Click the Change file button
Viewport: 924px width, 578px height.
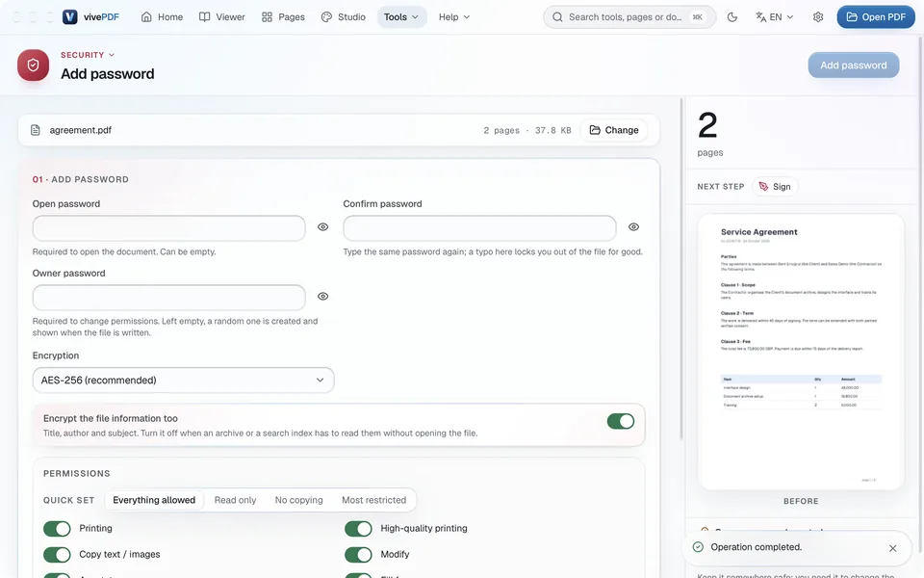[614, 130]
